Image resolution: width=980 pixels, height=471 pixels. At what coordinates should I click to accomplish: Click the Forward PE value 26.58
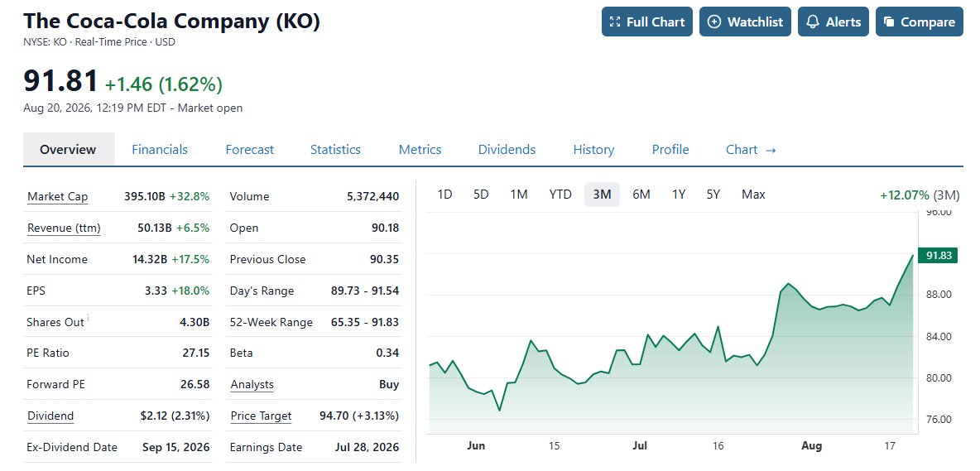pyautogui.click(x=195, y=384)
